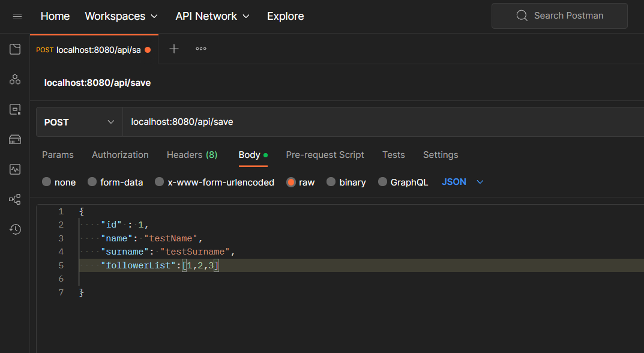Open the Pre-request Script tab
The height and width of the screenshot is (353, 644).
tap(325, 155)
